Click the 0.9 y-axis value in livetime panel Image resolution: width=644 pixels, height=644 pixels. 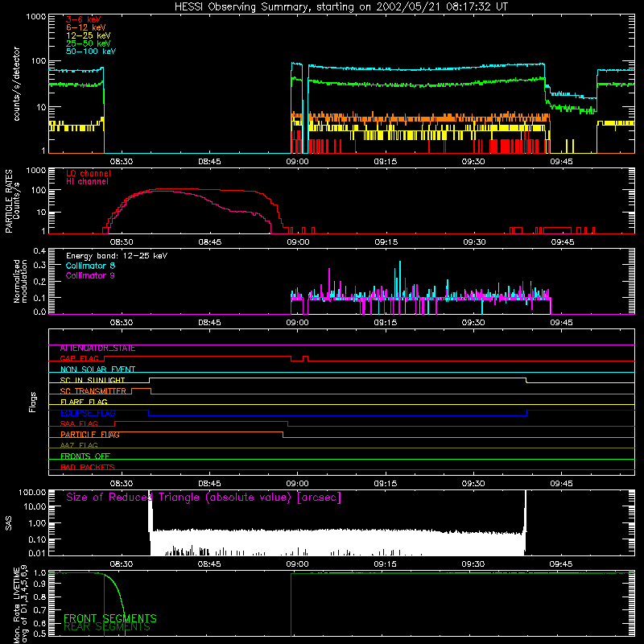coord(39,584)
